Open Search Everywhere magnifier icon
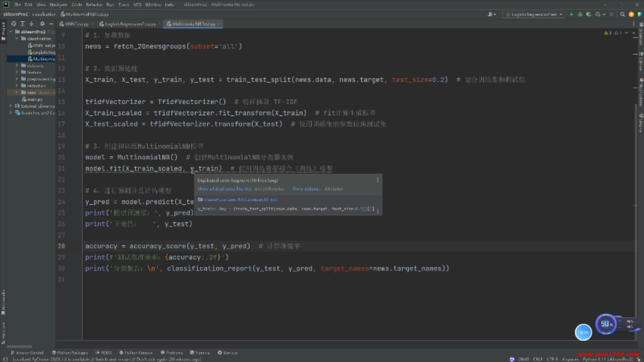 (623, 14)
